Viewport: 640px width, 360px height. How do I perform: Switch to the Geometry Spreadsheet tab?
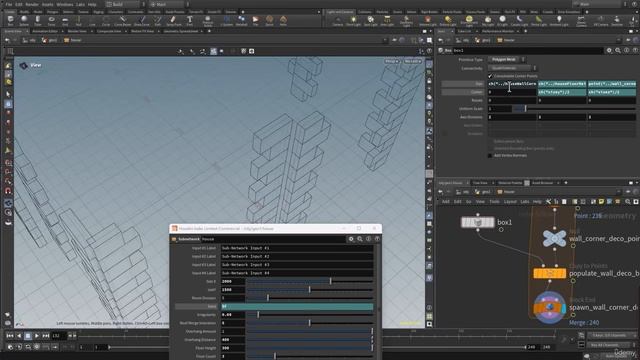181,31
